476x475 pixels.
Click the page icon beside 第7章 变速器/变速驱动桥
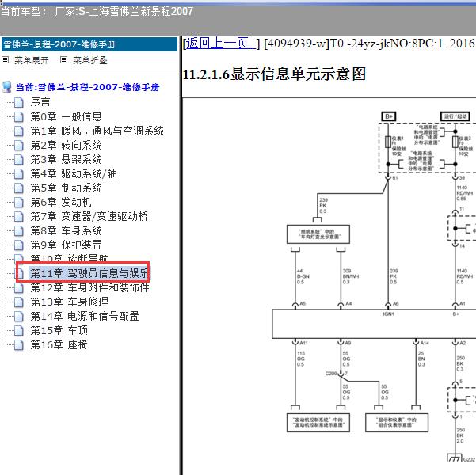(19, 216)
